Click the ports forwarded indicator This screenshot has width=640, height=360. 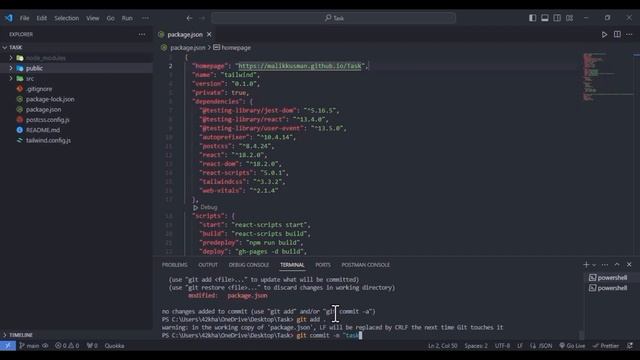pos(92,346)
